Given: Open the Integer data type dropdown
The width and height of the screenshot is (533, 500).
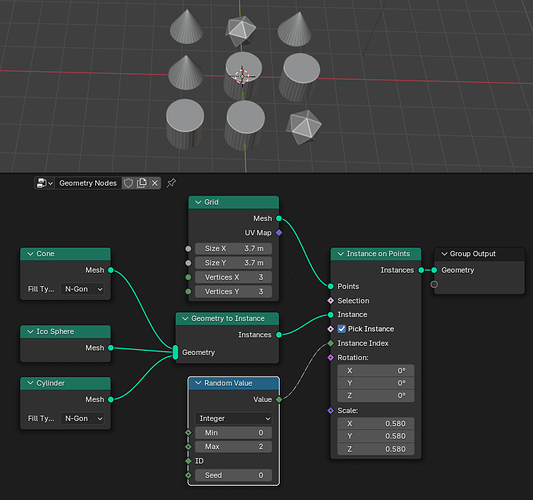Looking at the screenshot, I should point(234,418).
